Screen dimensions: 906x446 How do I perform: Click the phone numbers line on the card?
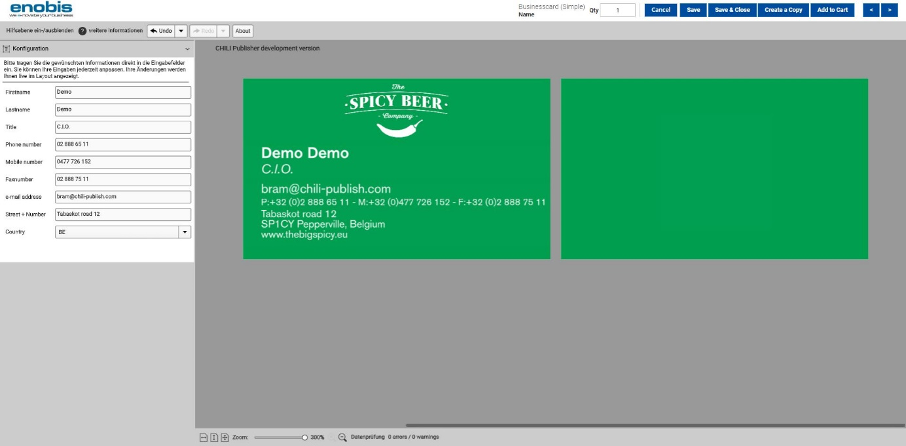click(403, 202)
